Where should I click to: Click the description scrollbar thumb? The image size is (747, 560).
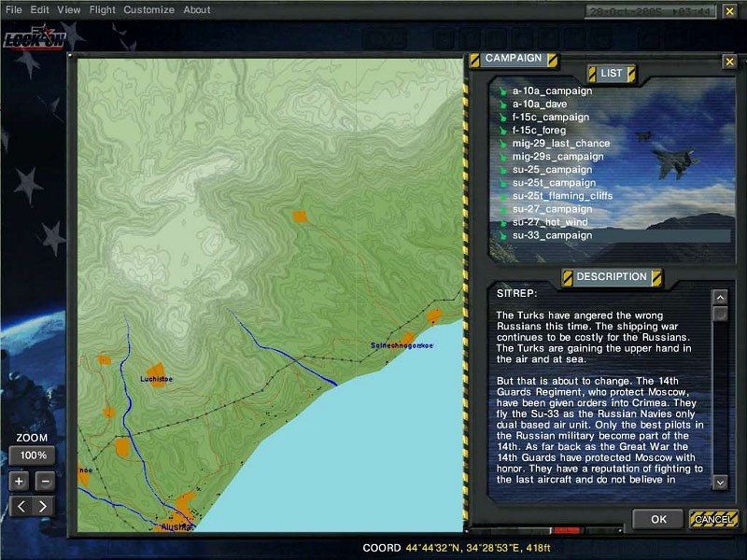pyautogui.click(x=719, y=314)
